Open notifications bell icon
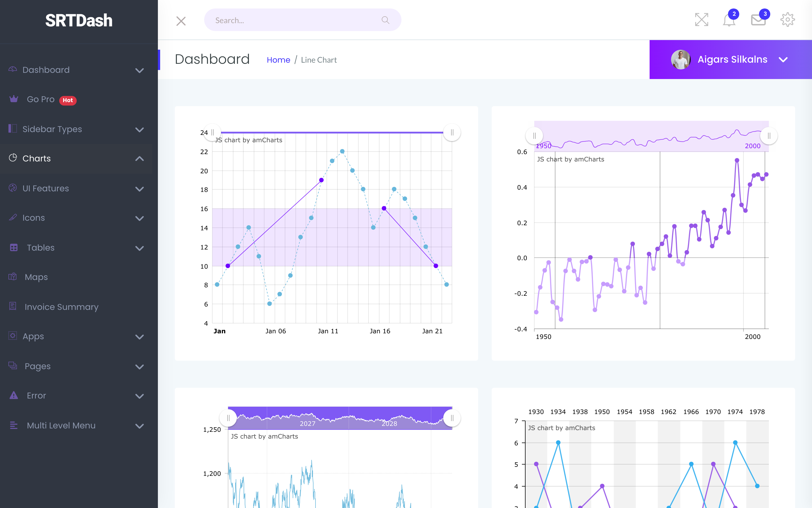The height and width of the screenshot is (508, 812). click(x=729, y=19)
